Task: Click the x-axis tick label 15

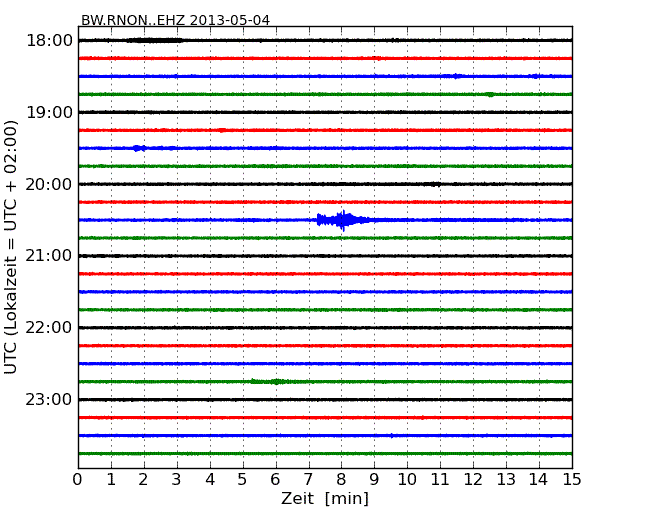Action: point(572,479)
